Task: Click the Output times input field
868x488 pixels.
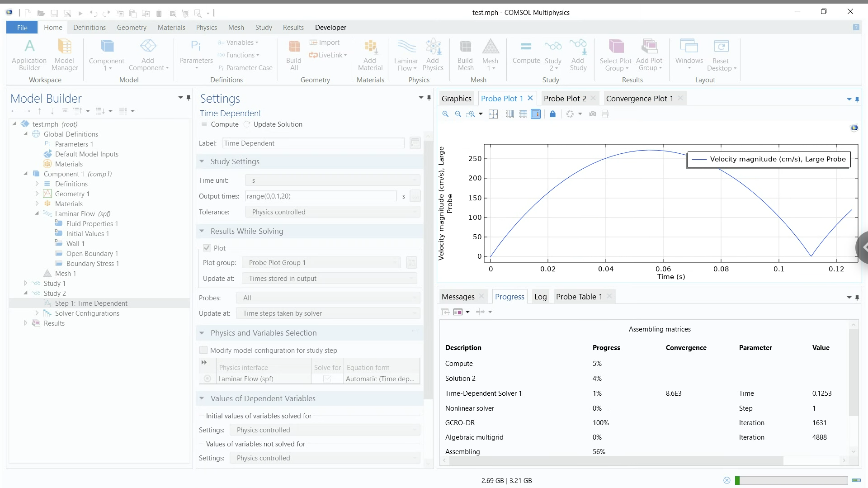Action: 321,196
